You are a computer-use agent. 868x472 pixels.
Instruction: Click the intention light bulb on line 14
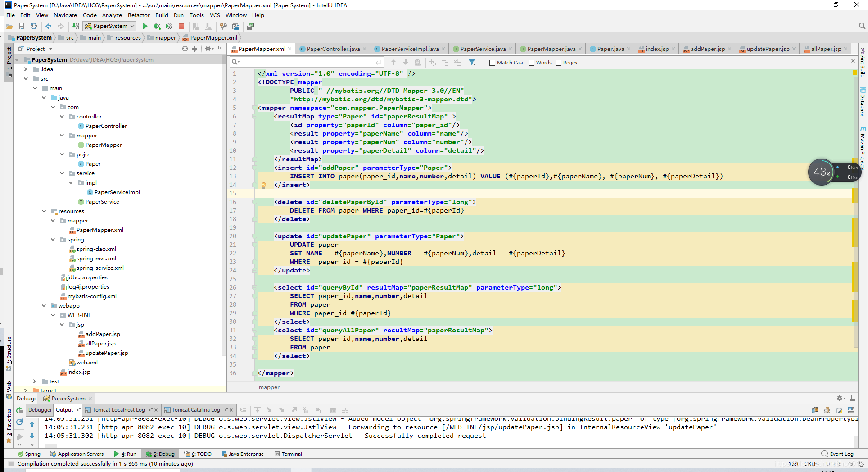[264, 185]
